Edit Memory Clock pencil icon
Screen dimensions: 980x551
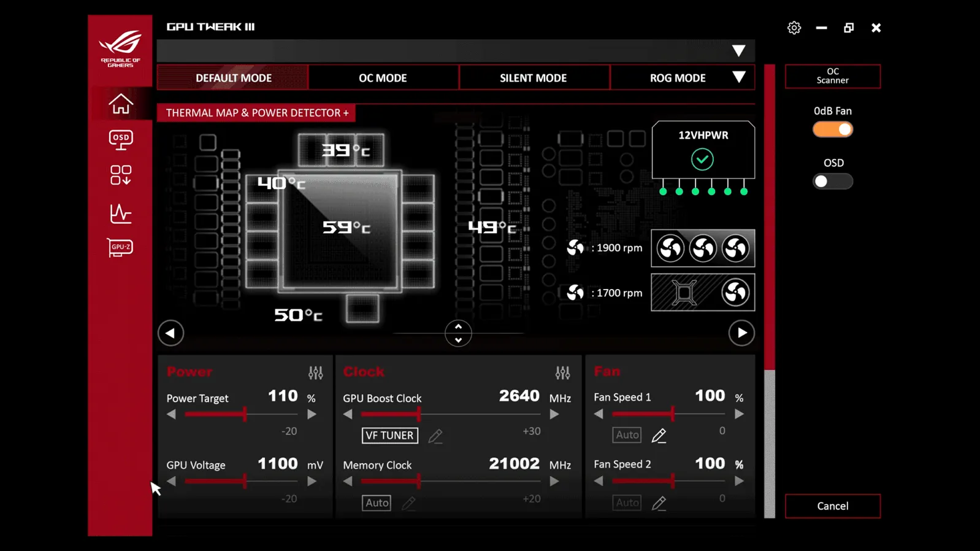coord(408,503)
